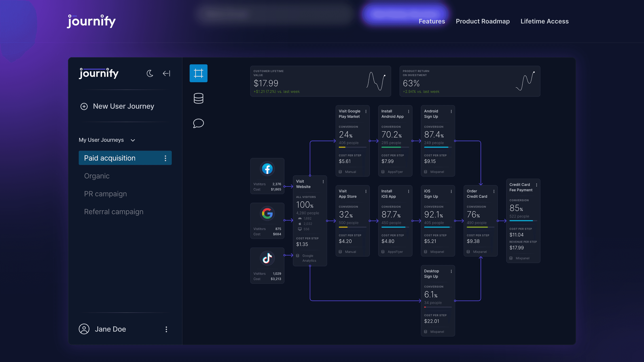
Task: Open Visit Website card options menu
Action: coord(323,182)
